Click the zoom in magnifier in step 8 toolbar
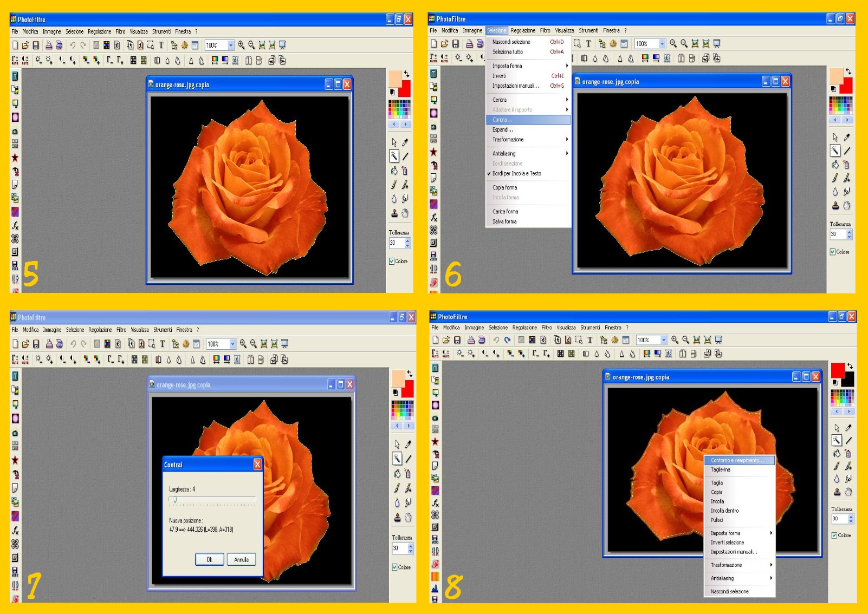 (675, 339)
